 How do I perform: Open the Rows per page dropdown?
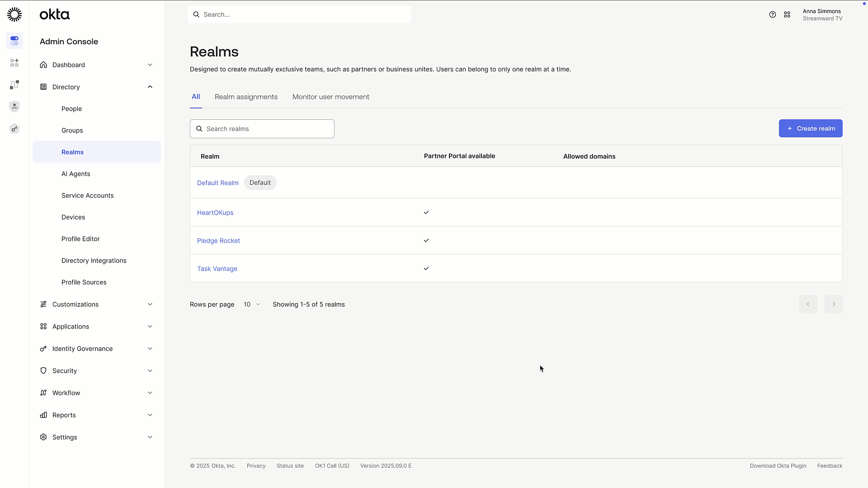coord(252,305)
